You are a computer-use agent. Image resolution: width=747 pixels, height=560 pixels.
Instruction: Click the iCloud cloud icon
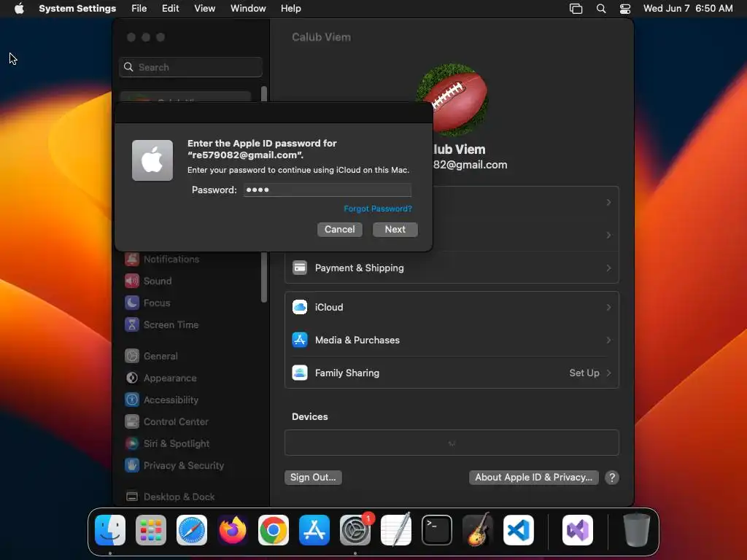300,307
